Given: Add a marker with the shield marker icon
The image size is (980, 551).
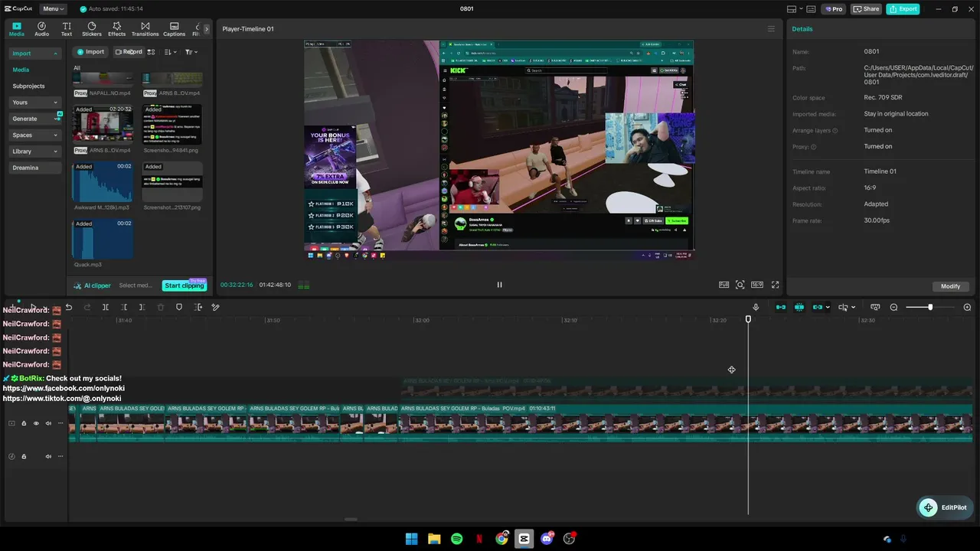Looking at the screenshot, I should click(179, 308).
